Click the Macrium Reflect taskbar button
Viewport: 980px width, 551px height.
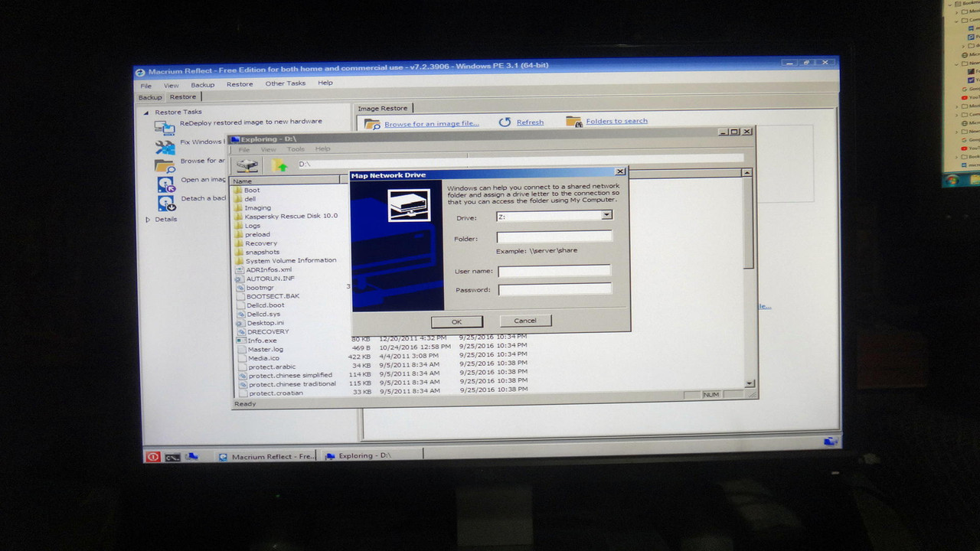click(x=266, y=456)
